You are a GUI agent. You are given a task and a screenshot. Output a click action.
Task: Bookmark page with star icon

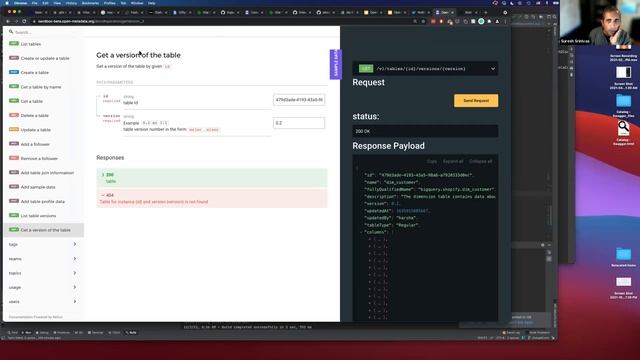pyautogui.click(x=423, y=21)
